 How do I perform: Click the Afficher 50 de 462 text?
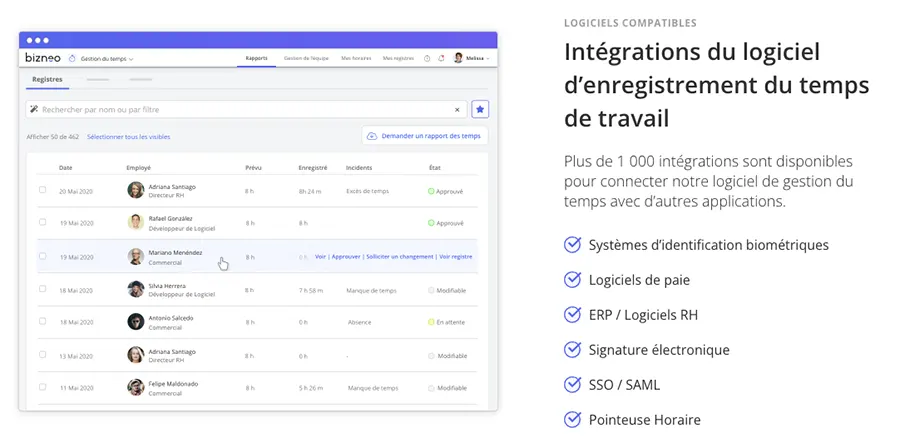pos(53,137)
